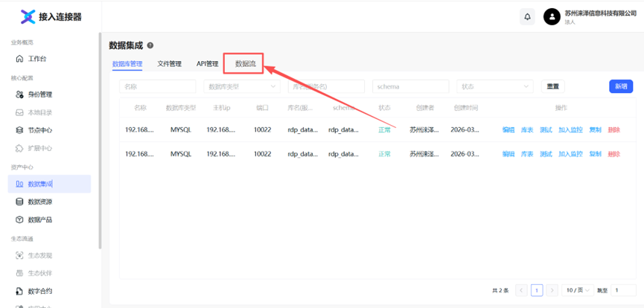Open the 工作台 home icon
Viewport: 644px width, 308px height.
20,59
